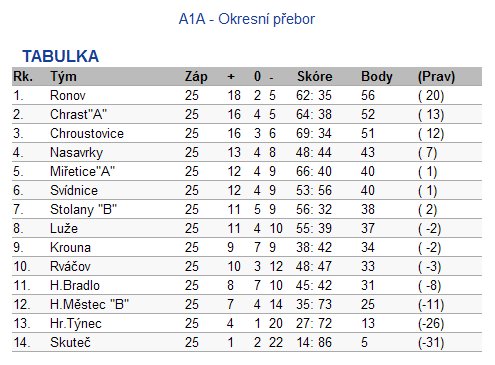This screenshot has height=365, width=495.
Task: Select the TABULKA heading
Action: point(61,56)
